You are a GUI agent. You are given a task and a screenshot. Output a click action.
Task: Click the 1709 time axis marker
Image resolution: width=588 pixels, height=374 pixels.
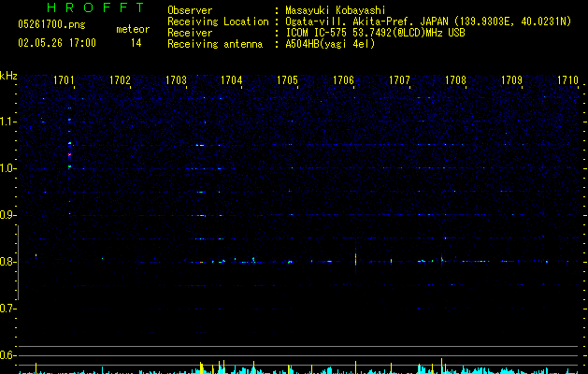coord(511,80)
